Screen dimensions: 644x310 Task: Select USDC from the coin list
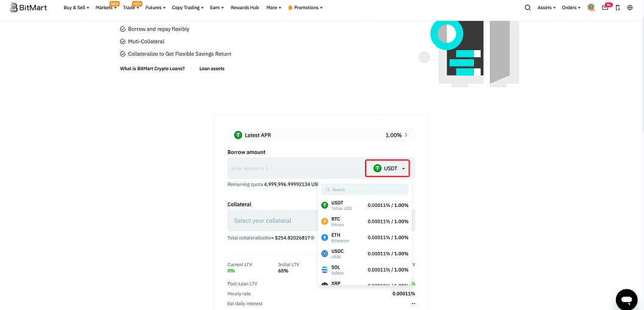point(365,253)
